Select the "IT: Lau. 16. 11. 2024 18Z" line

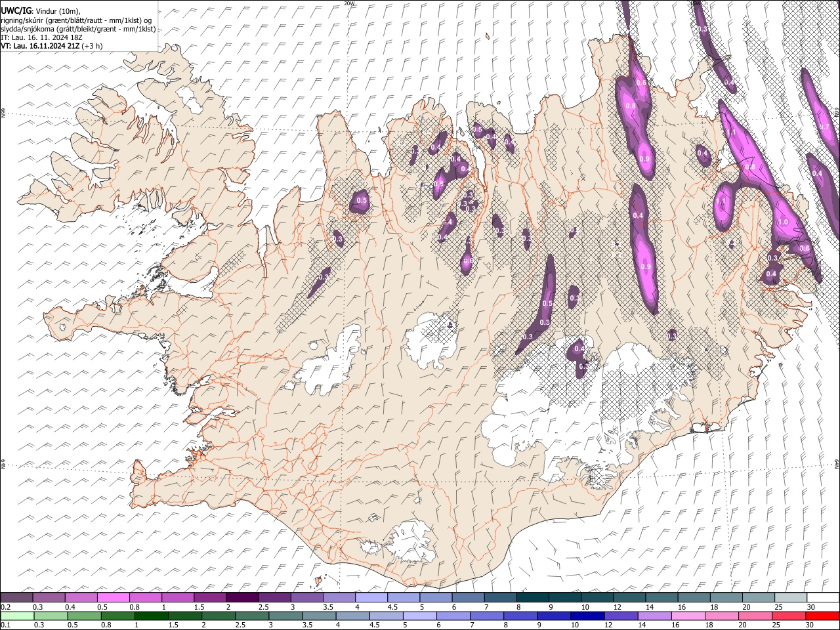(x=41, y=37)
